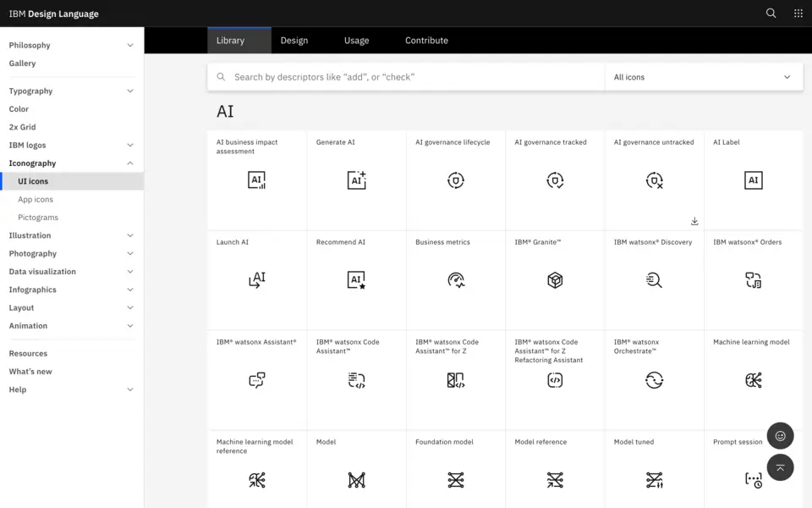Select UI icons in the sidebar

click(71, 181)
